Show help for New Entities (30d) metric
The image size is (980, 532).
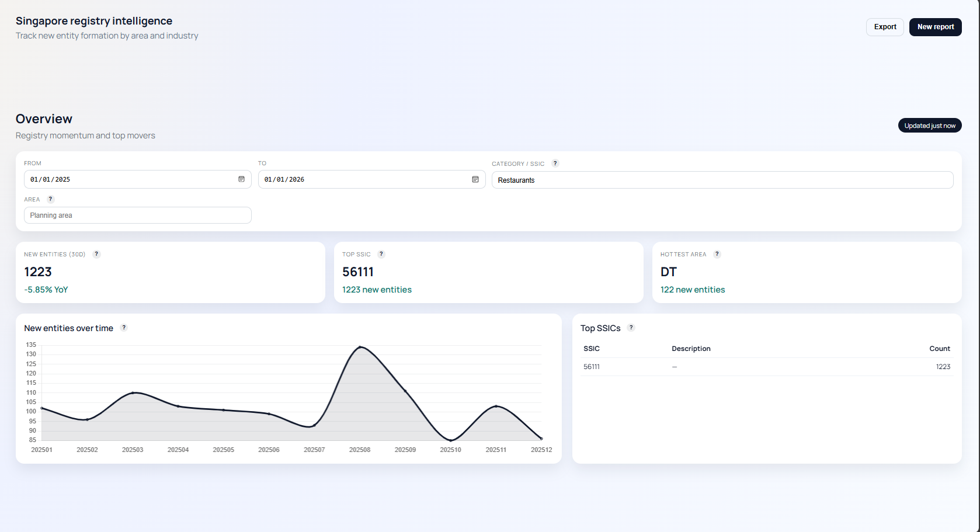tap(96, 254)
